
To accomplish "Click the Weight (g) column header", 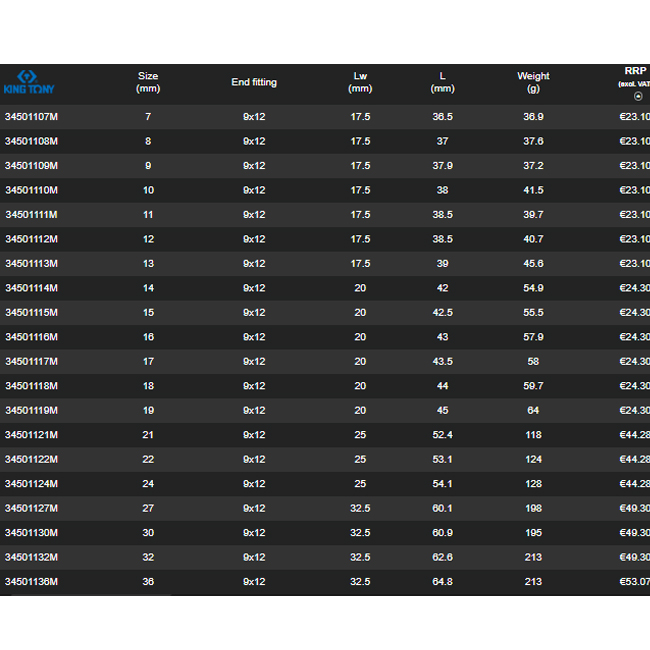I will coord(533,82).
